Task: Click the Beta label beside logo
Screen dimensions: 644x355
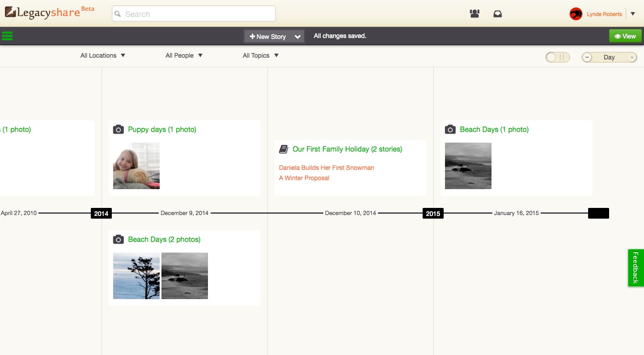Action: [88, 8]
